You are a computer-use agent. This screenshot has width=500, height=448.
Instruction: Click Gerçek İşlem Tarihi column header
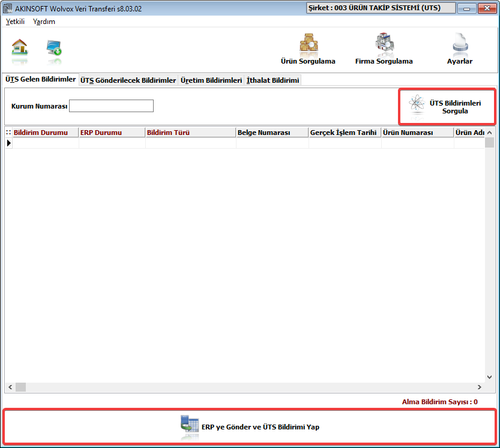(345, 133)
